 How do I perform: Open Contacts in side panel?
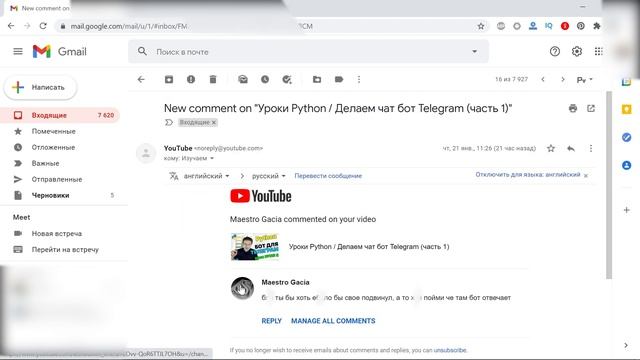tap(627, 165)
